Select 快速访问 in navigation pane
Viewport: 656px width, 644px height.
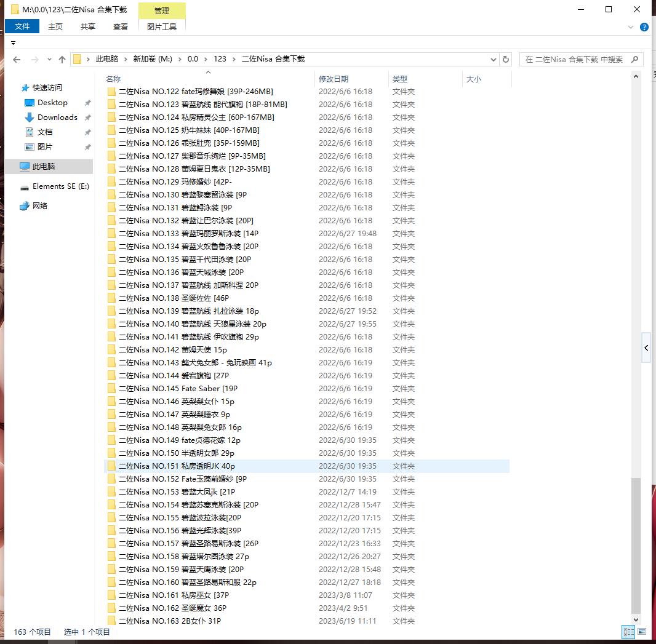tap(47, 87)
